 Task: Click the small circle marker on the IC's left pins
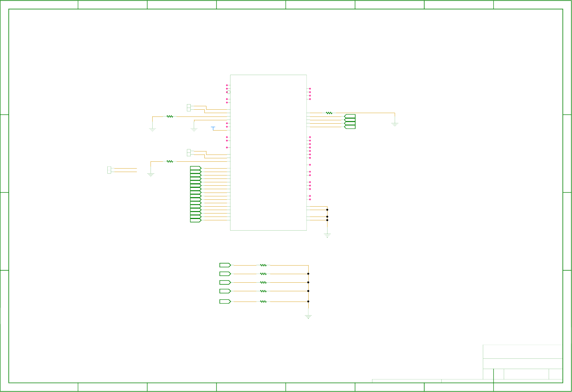pos(229,92)
